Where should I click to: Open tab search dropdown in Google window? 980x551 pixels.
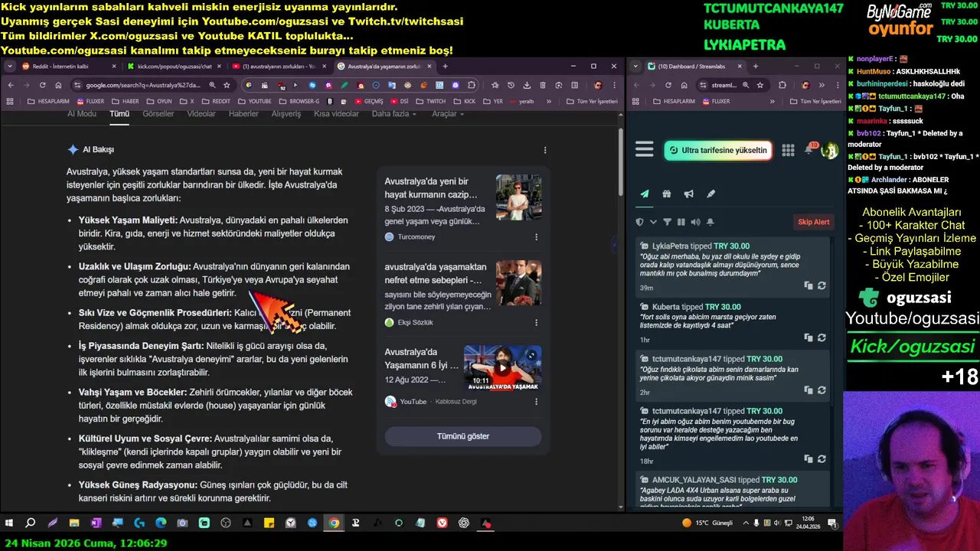pyautogui.click(x=10, y=67)
